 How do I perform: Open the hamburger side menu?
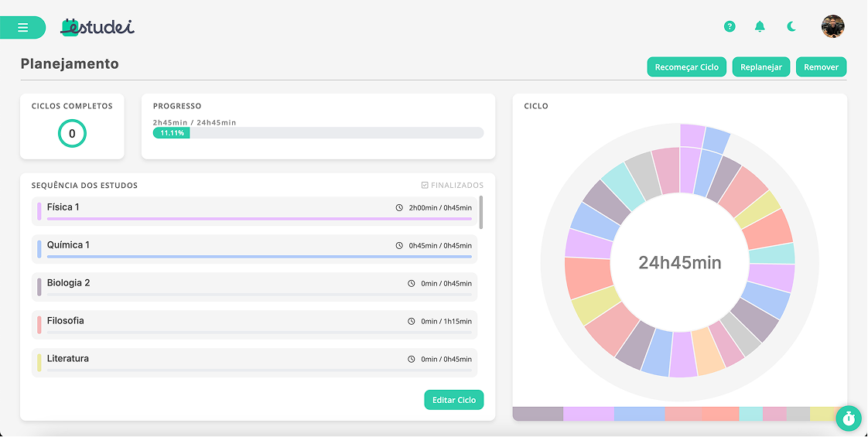tap(22, 27)
